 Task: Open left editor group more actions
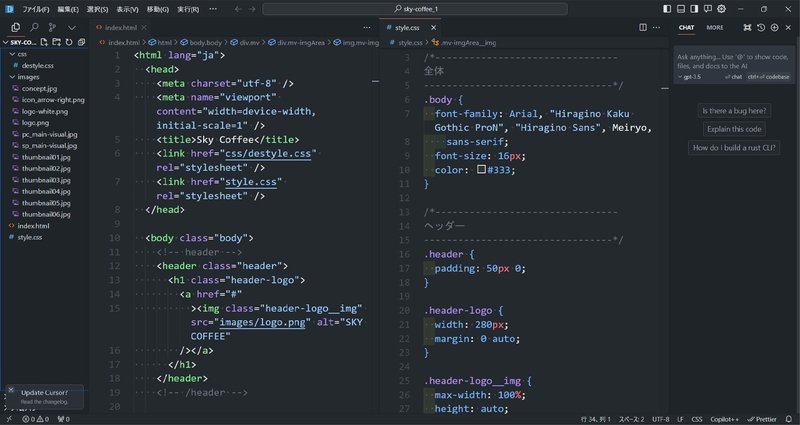[x=367, y=28]
